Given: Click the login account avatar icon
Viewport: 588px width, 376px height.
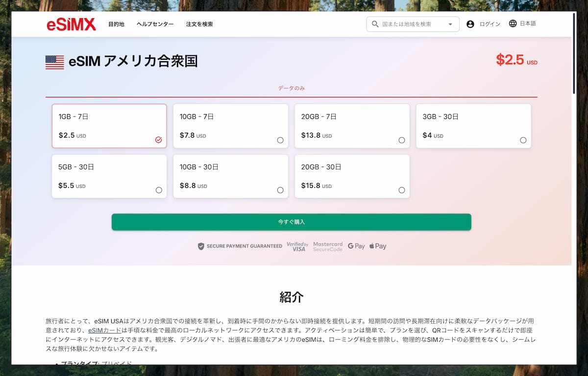Looking at the screenshot, I should [470, 24].
